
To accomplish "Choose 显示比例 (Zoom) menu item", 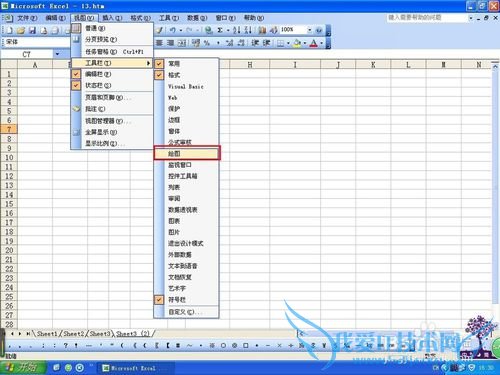I will pyautogui.click(x=112, y=144).
